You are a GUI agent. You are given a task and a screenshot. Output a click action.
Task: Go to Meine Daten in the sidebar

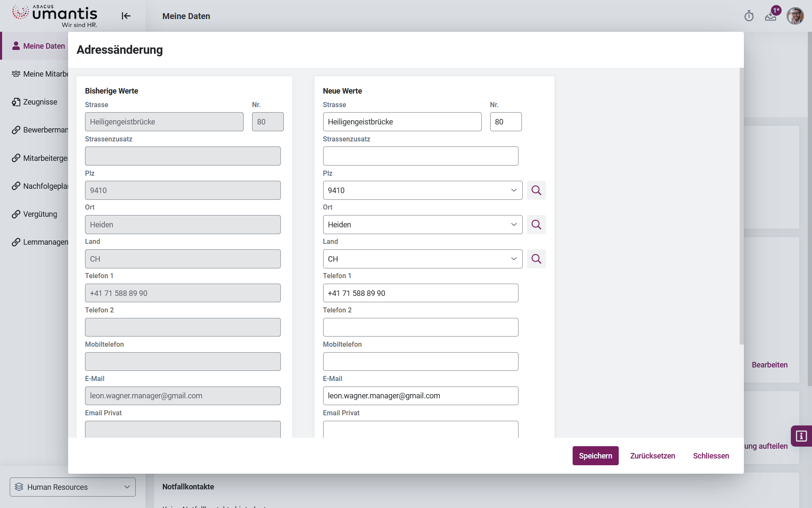44,46
